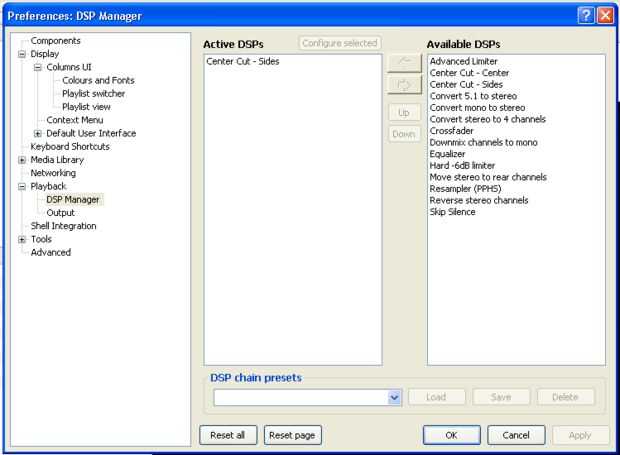Select Center Cut - Sides in Active DSPs
Image resolution: width=620 pixels, height=455 pixels.
point(243,61)
